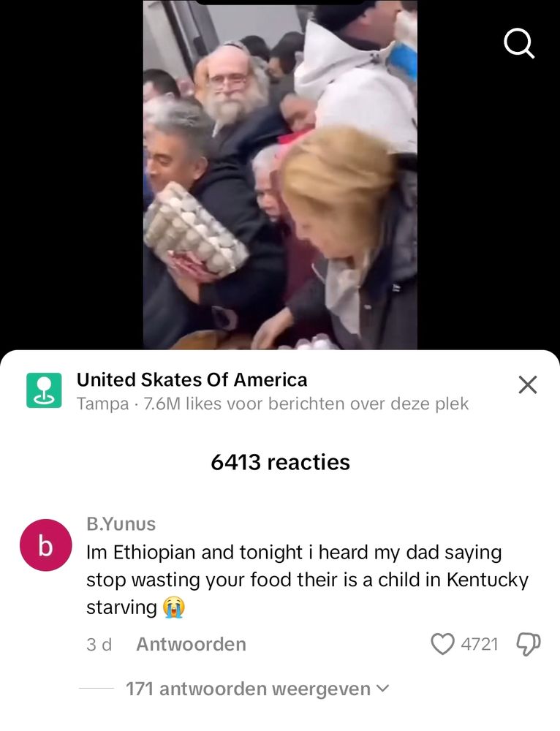Open United Skates Of America location
This screenshot has width=560, height=731.
point(192,379)
